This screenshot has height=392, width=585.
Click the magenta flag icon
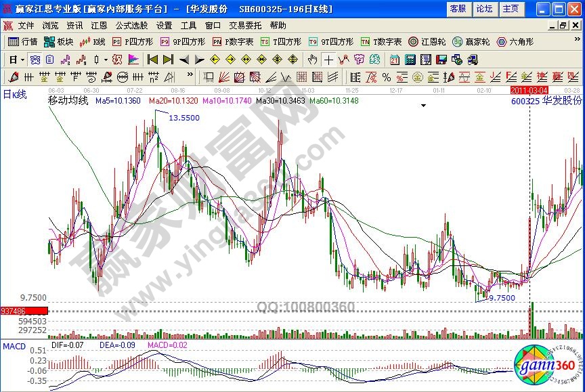(x=133, y=60)
